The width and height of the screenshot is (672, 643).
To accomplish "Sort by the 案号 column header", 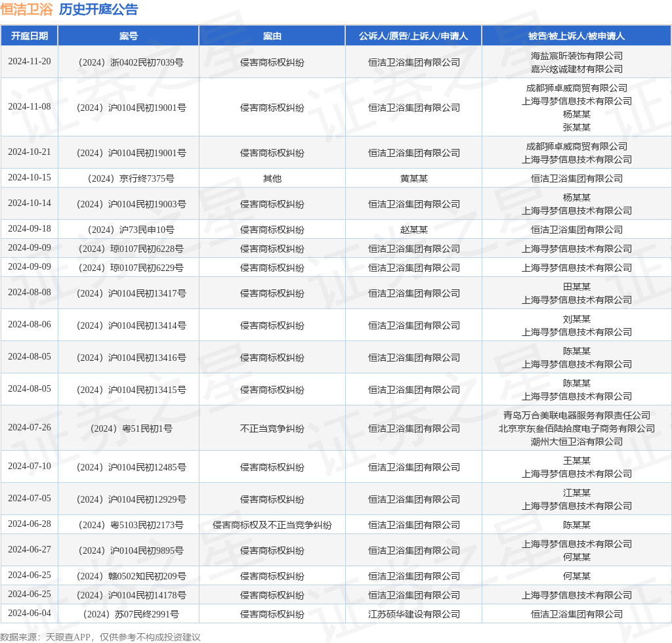I will coord(129,35).
